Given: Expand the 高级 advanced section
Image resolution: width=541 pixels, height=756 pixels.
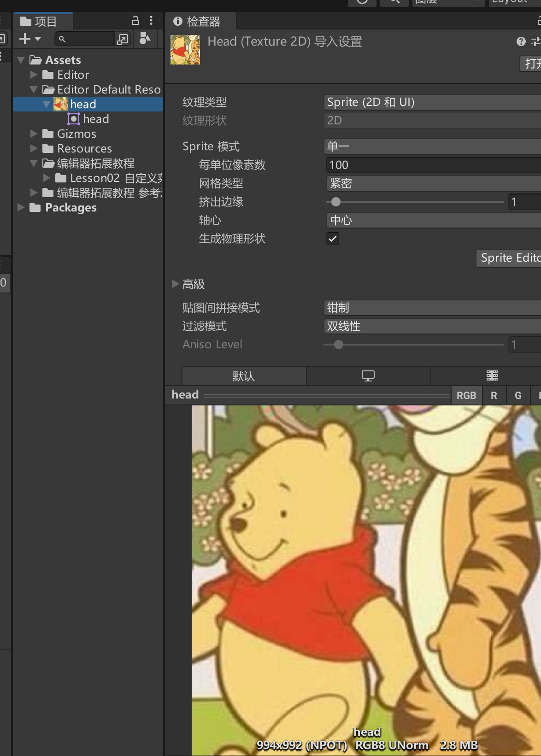Looking at the screenshot, I should (x=176, y=284).
